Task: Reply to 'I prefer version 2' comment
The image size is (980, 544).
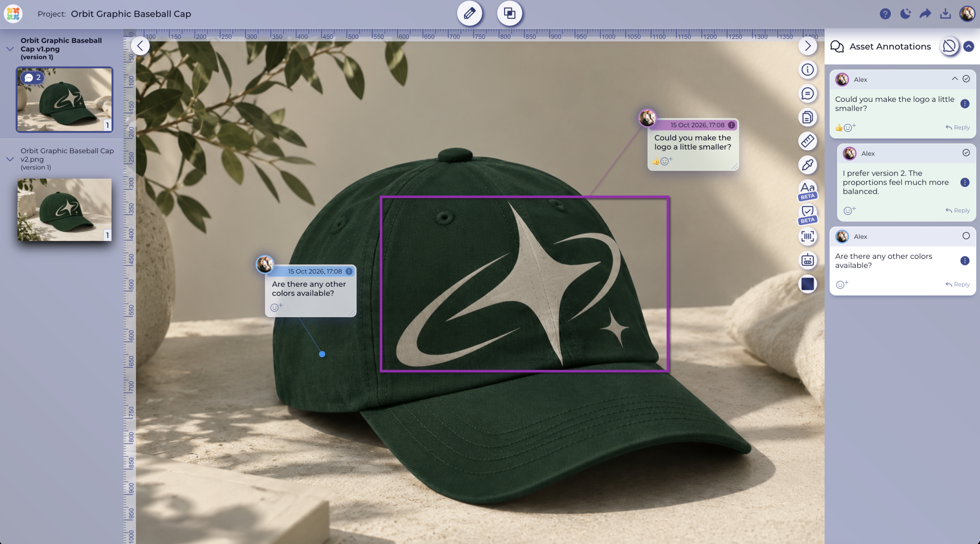Action: [x=957, y=211]
